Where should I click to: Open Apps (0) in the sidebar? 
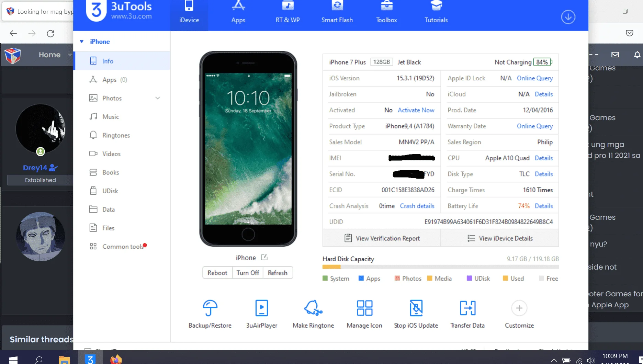pos(122,80)
